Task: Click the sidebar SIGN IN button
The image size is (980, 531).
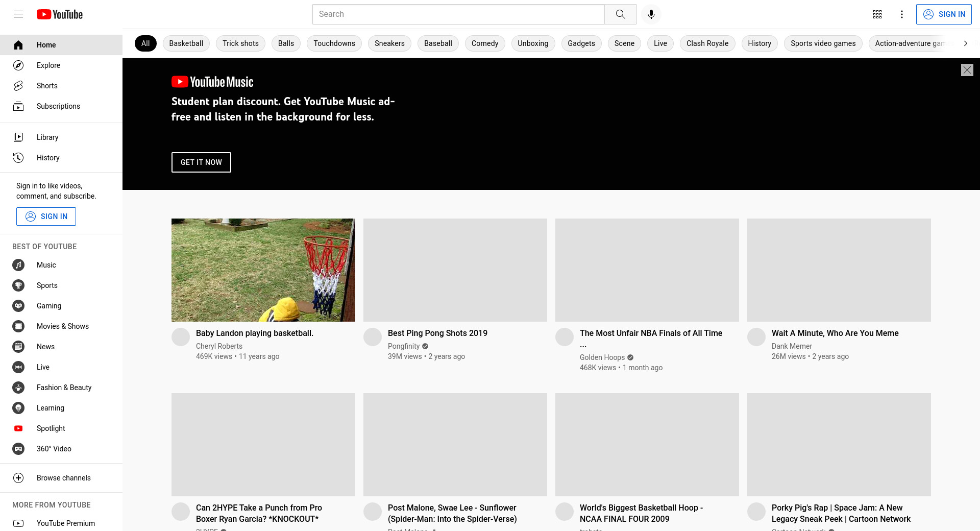Action: [x=46, y=216]
